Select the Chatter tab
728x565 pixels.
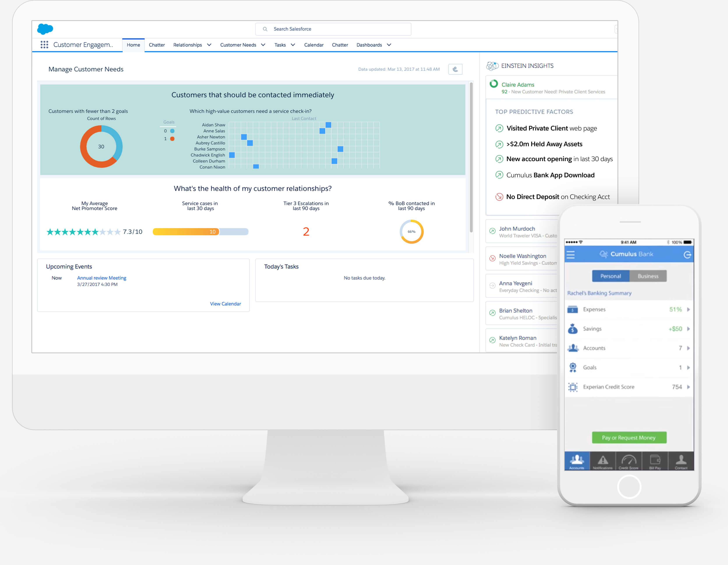tap(157, 44)
